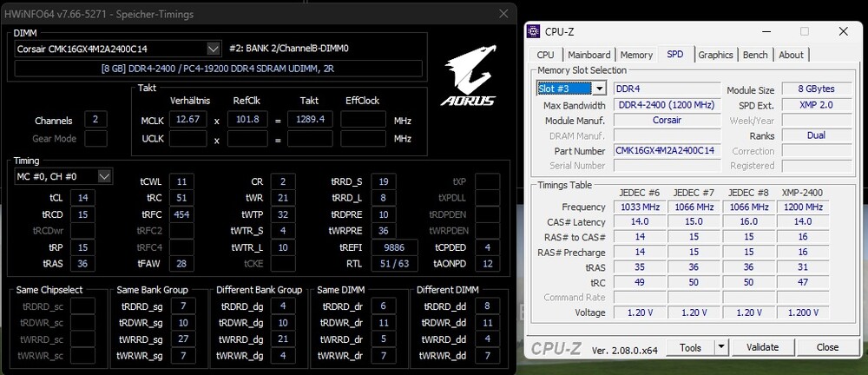
Task: Open the Slot #3 memory slot dropdown
Action: click(599, 89)
